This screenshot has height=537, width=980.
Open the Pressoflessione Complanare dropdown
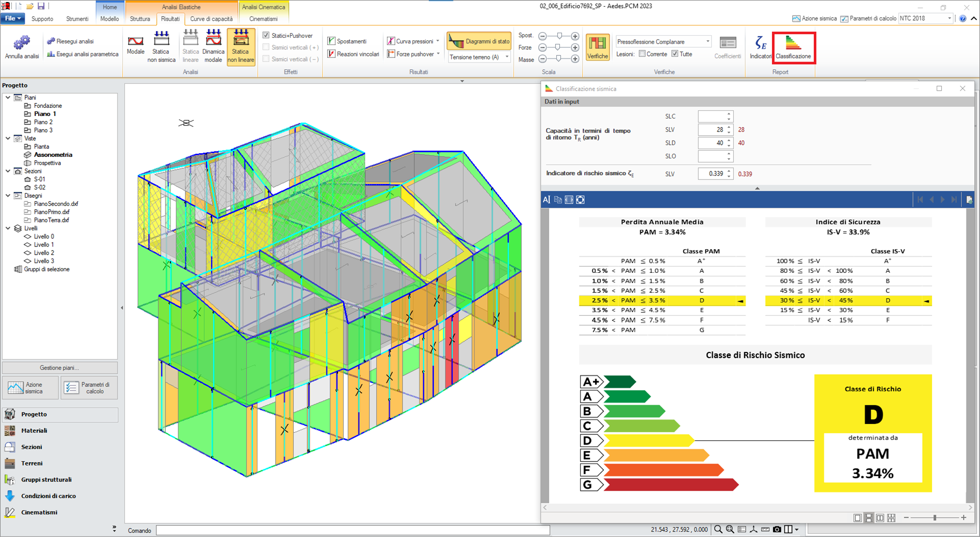click(x=707, y=41)
